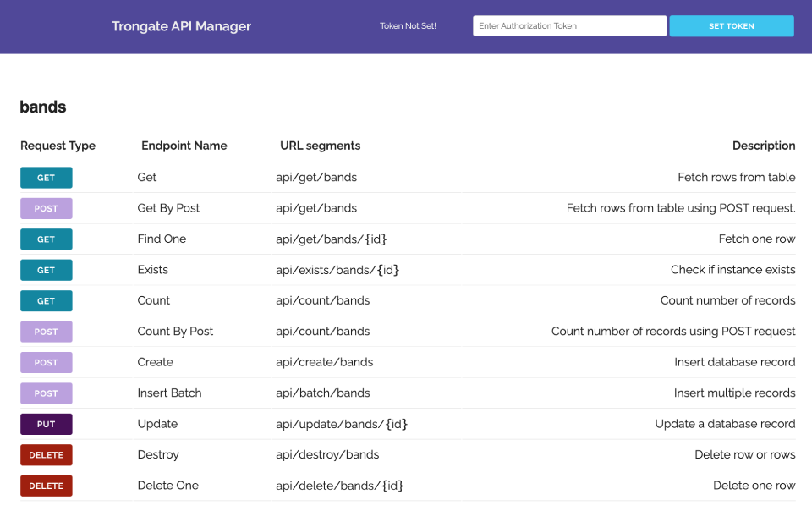Select the 'Token Not Set!' status text
This screenshot has width=812, height=511.
coord(408,26)
